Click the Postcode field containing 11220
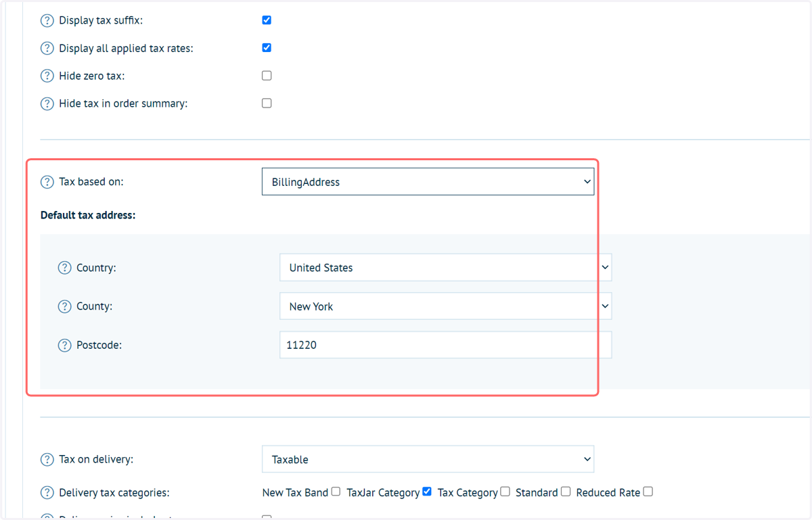This screenshot has width=812, height=520. [445, 345]
